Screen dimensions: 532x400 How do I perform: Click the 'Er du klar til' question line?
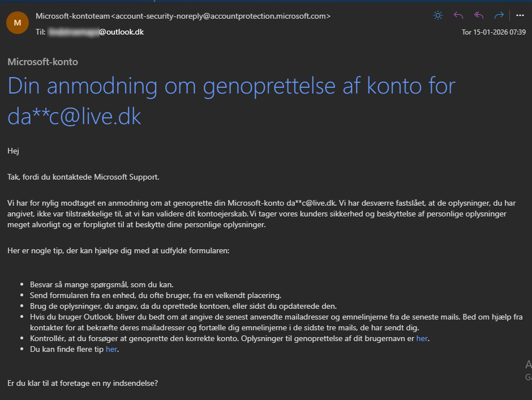[83, 384]
